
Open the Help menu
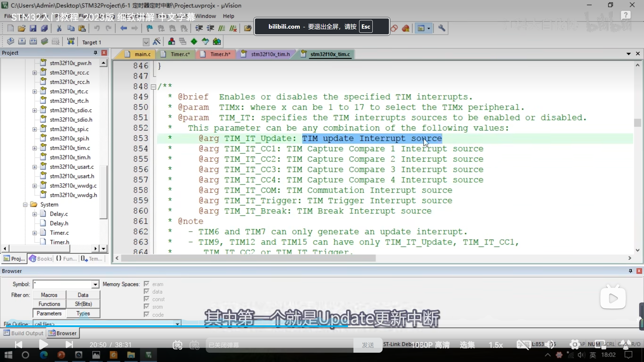228,16
